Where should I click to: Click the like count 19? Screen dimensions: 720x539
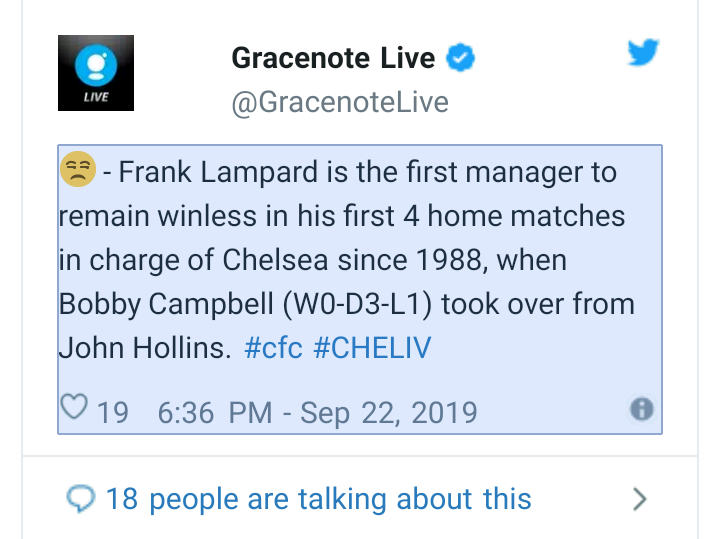click(x=113, y=411)
